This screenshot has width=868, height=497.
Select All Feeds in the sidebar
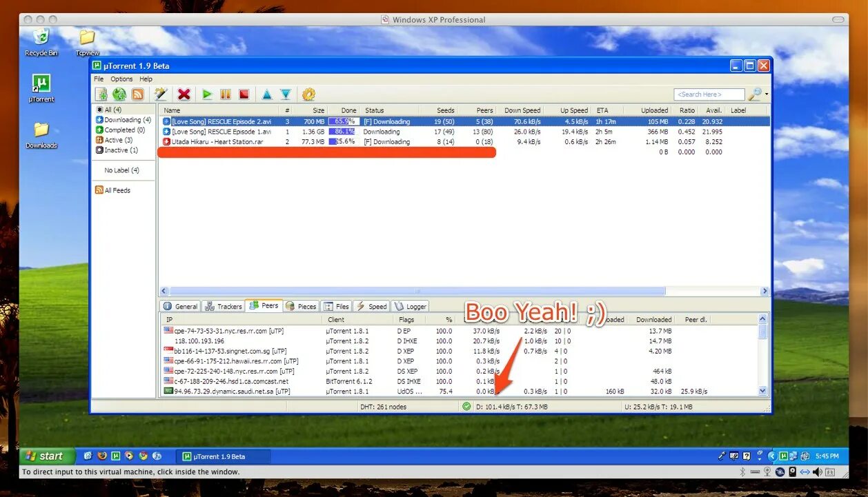pyautogui.click(x=112, y=190)
